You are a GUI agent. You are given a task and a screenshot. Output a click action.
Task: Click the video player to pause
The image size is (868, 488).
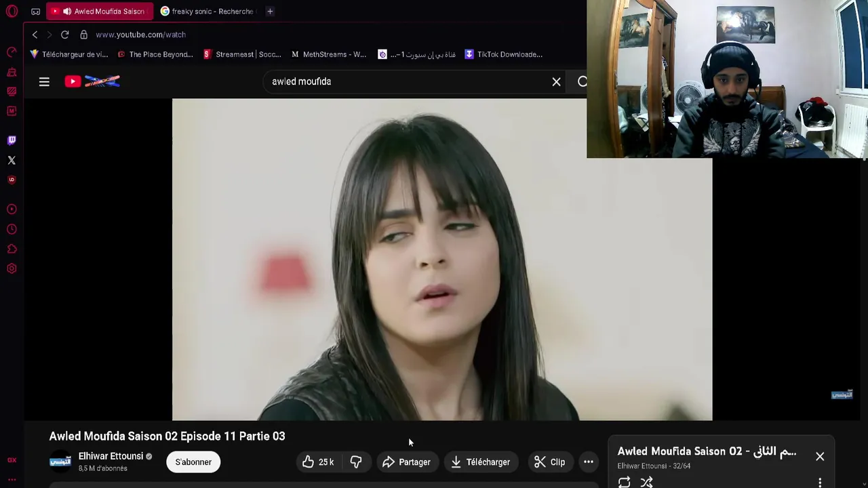[442, 260]
